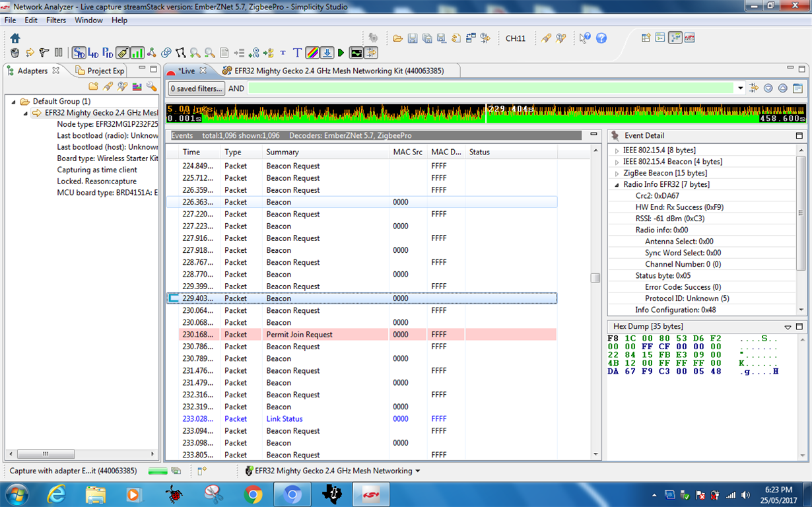Open the Window menu
This screenshot has width=812, height=507.
pos(88,20)
